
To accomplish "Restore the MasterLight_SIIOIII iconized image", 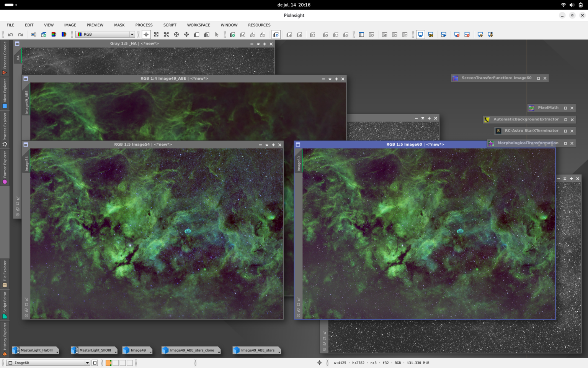I will click(x=94, y=350).
